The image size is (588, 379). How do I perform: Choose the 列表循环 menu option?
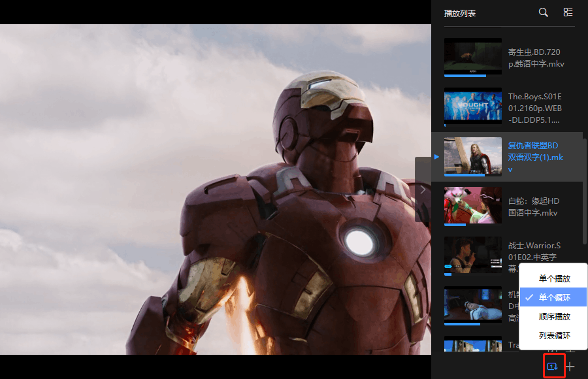point(553,335)
